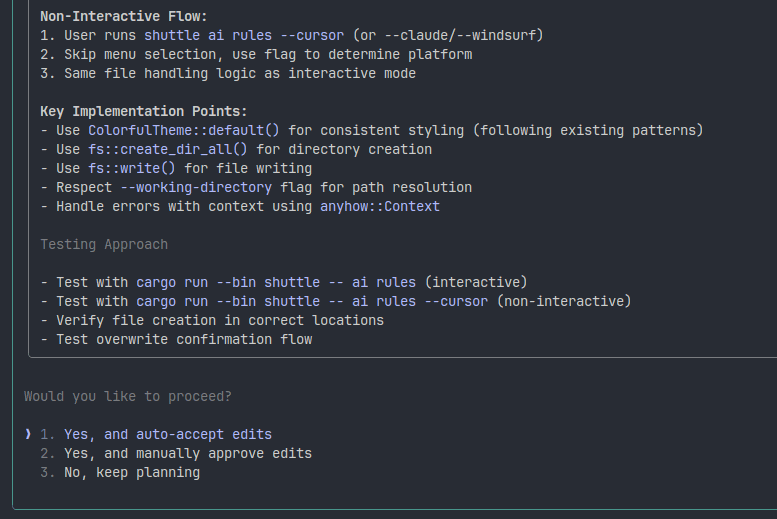Click the "Key Implementation Points:" heading
Viewport: 777px width, 519px height.
click(144, 111)
